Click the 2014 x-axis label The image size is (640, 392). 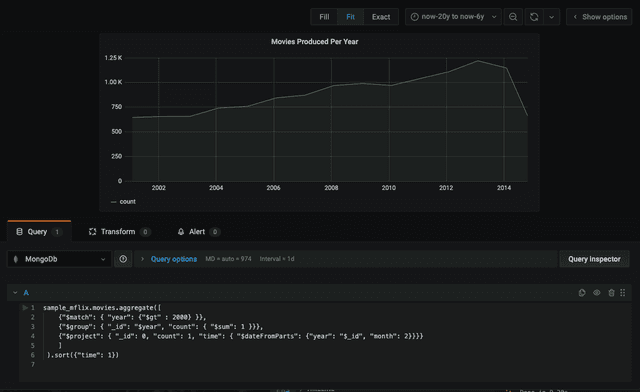[504, 188]
